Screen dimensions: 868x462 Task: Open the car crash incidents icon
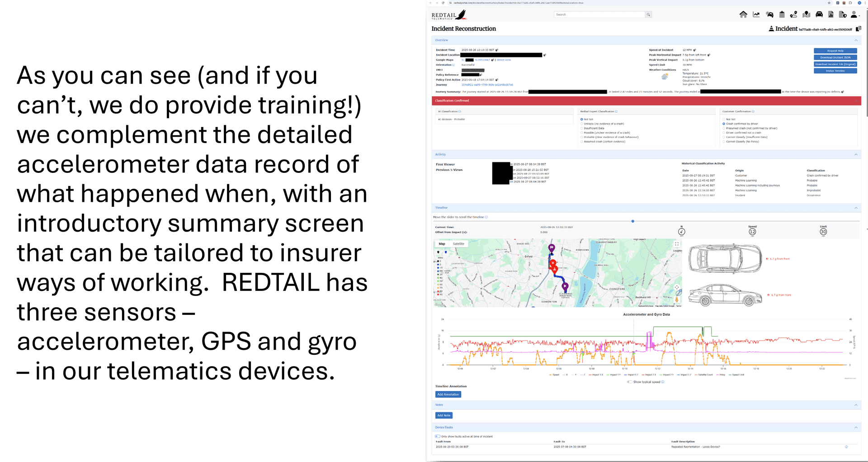(769, 14)
